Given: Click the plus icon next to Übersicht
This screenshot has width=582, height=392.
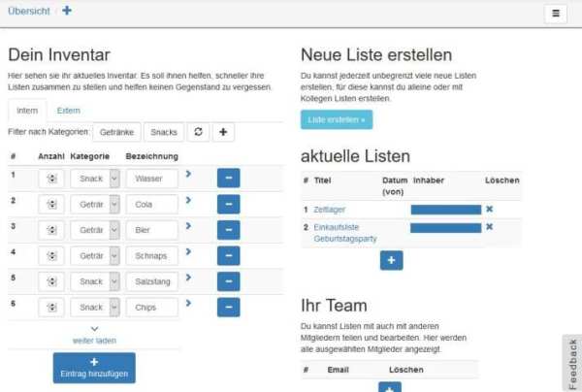Looking at the screenshot, I should 67,11.
